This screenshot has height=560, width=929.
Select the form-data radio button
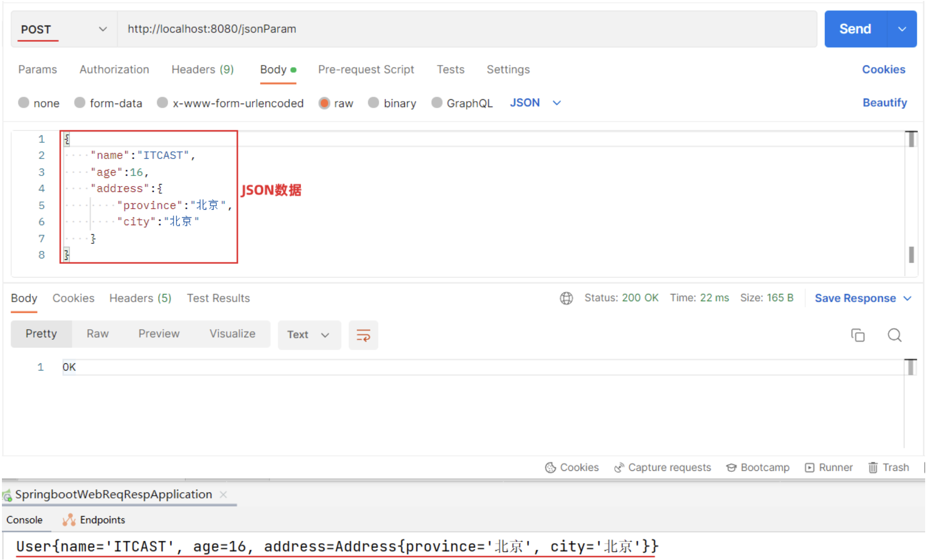[80, 103]
